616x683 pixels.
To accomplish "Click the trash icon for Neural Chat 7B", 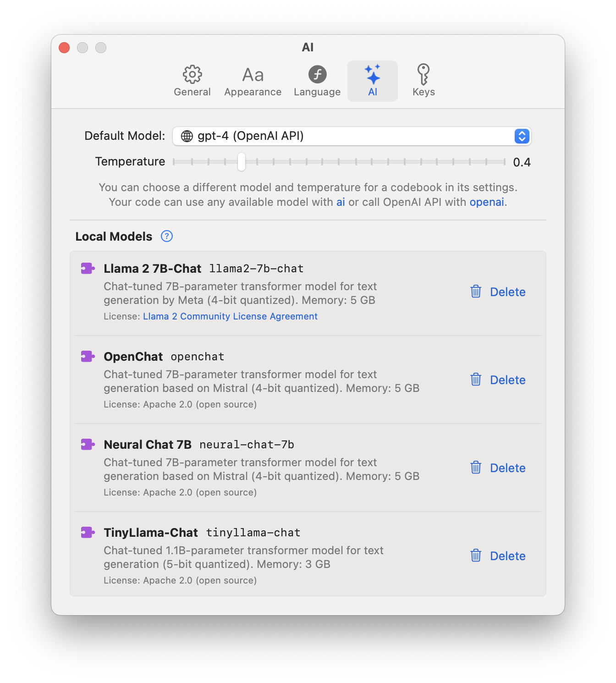I will (476, 468).
